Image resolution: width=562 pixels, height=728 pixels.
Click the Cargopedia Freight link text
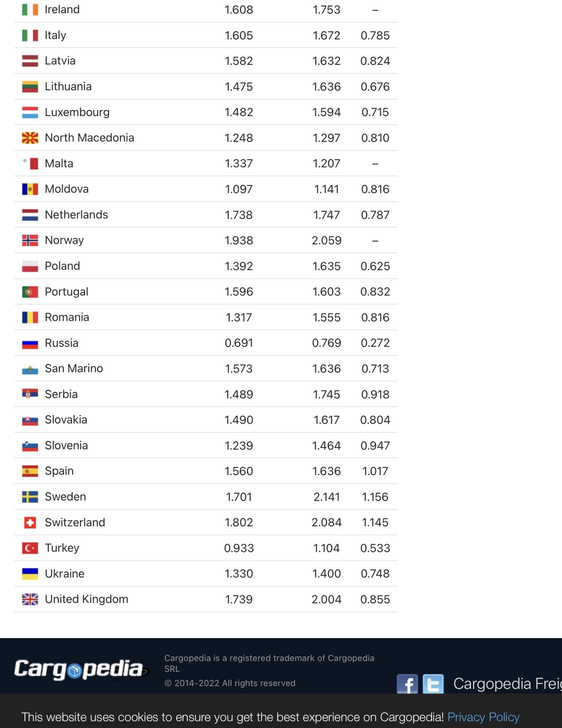pyautogui.click(x=507, y=684)
